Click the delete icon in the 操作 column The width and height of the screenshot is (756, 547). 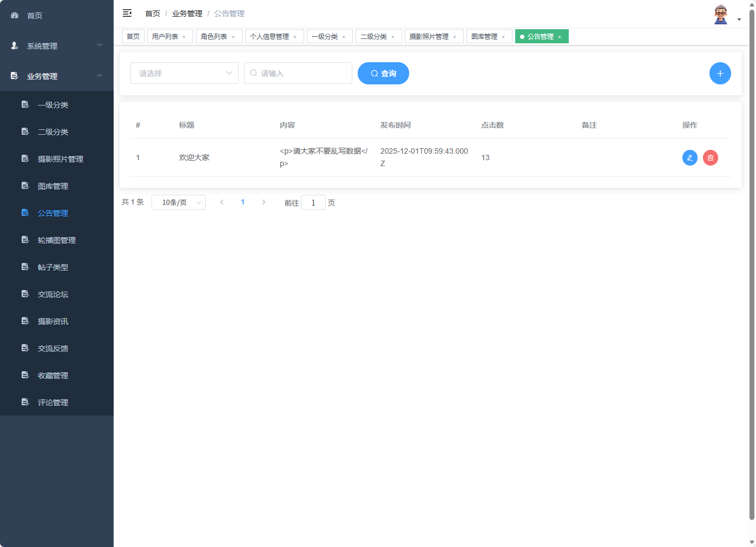point(710,157)
